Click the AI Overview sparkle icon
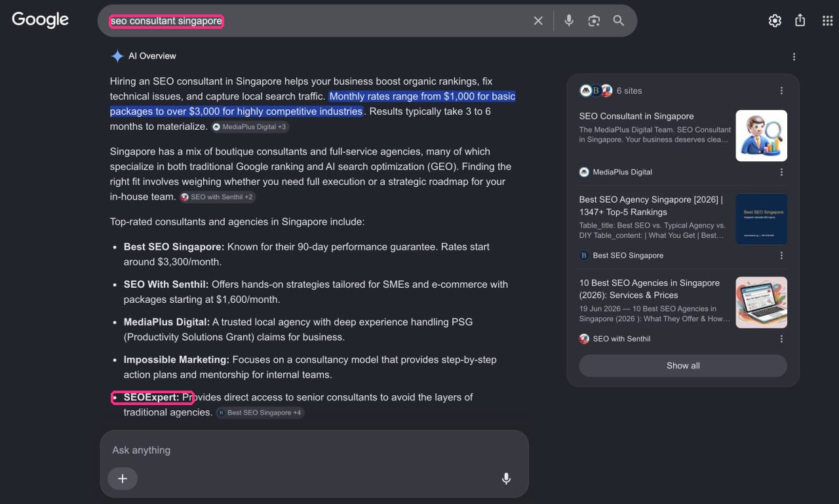The height and width of the screenshot is (504, 839). click(117, 56)
